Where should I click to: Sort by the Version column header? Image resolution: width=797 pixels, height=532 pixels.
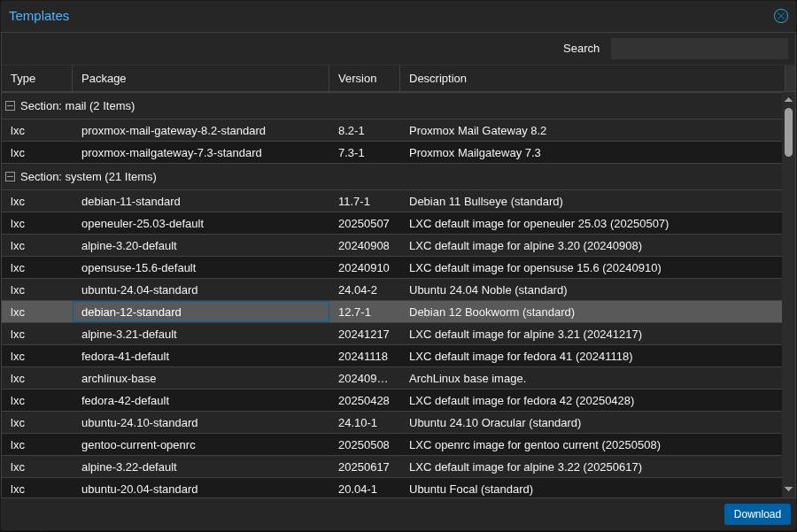coord(364,78)
